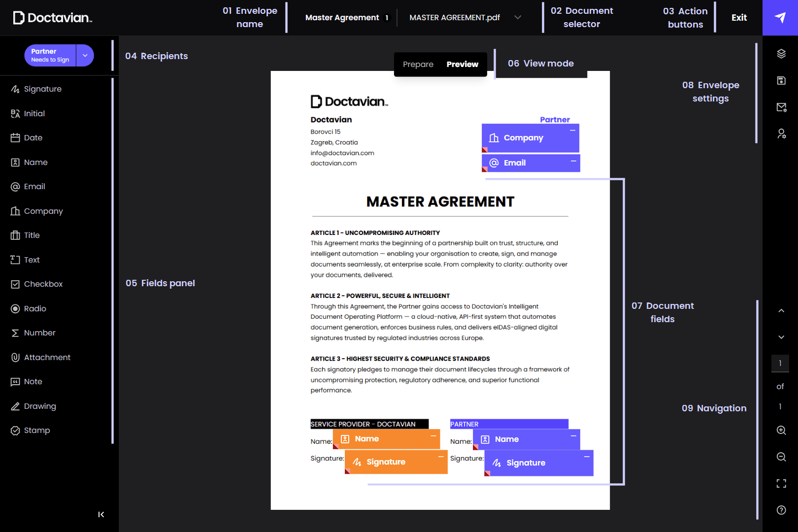This screenshot has width=798, height=532.
Task: Switch to the Preview view tab
Action: pyautogui.click(x=462, y=64)
